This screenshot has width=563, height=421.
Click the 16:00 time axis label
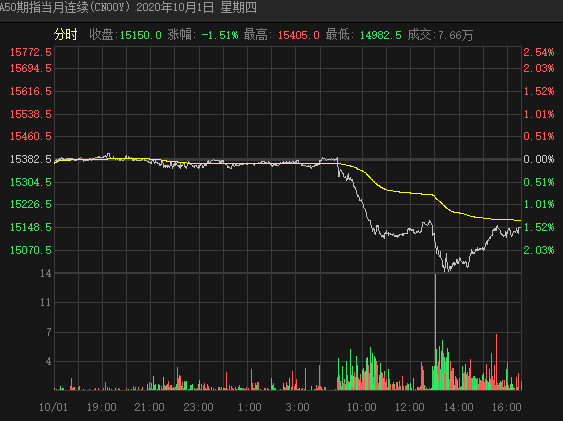coord(507,407)
